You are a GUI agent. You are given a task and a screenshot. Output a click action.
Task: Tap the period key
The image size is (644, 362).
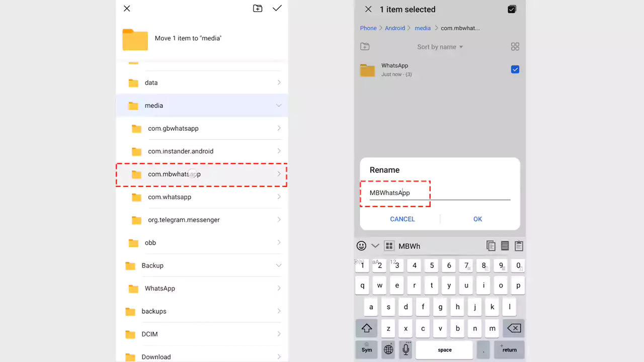pyautogui.click(x=484, y=350)
